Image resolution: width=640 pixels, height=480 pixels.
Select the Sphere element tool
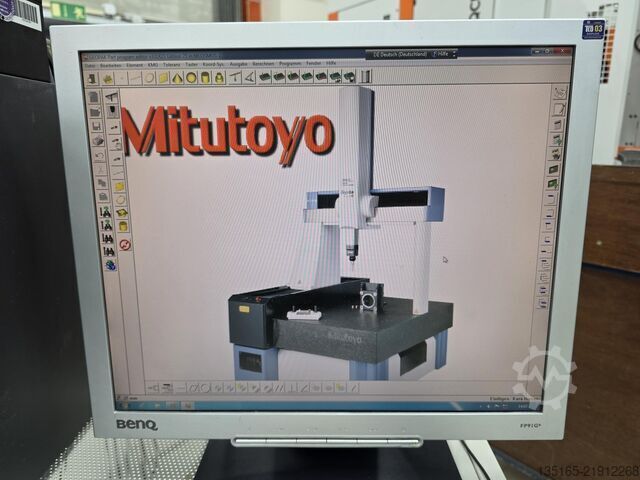(191, 77)
